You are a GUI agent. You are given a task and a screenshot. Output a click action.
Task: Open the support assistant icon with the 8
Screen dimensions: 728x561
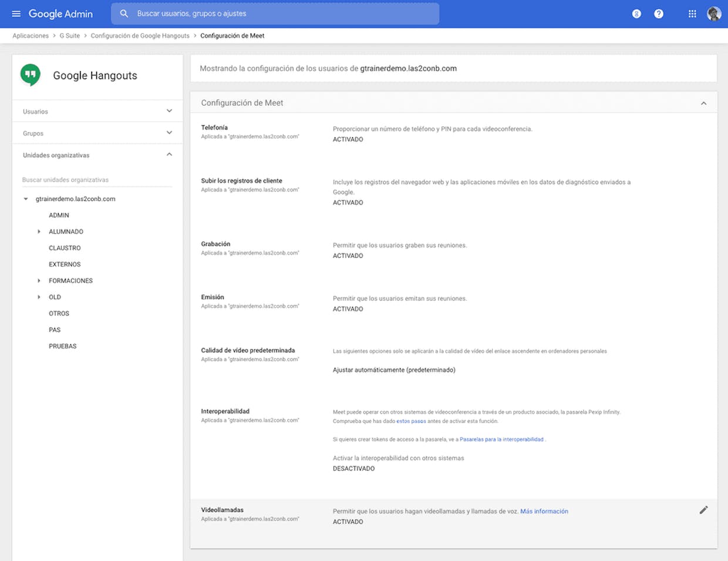click(636, 14)
